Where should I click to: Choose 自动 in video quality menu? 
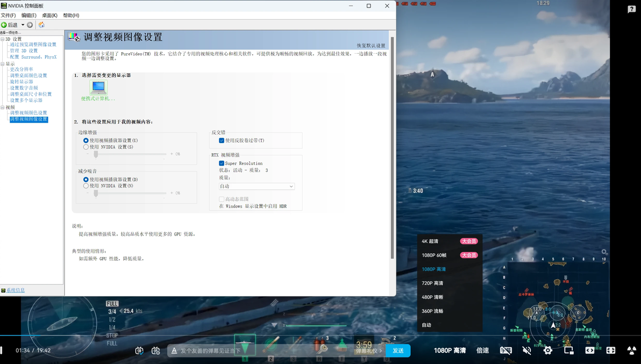(x=450, y=325)
